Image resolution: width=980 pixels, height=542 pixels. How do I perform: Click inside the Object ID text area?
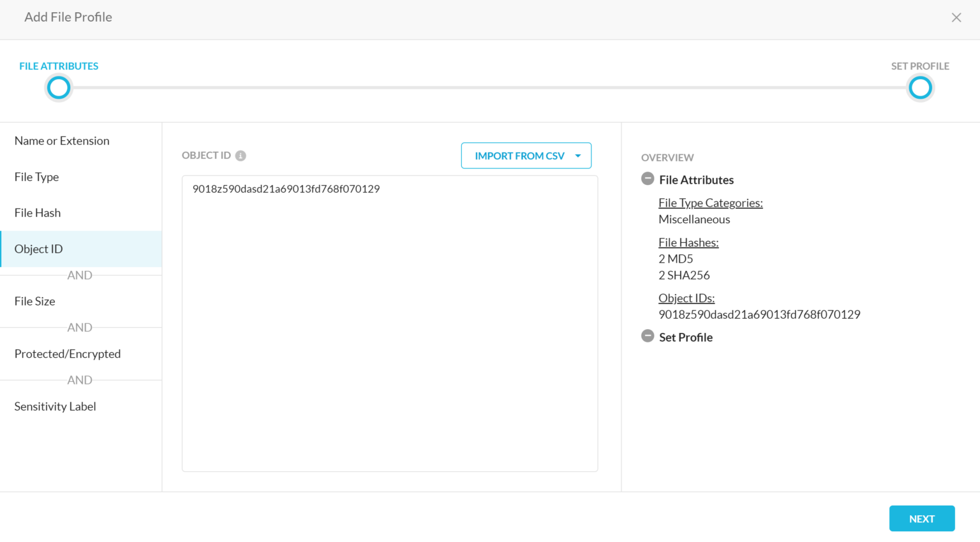[x=389, y=319]
